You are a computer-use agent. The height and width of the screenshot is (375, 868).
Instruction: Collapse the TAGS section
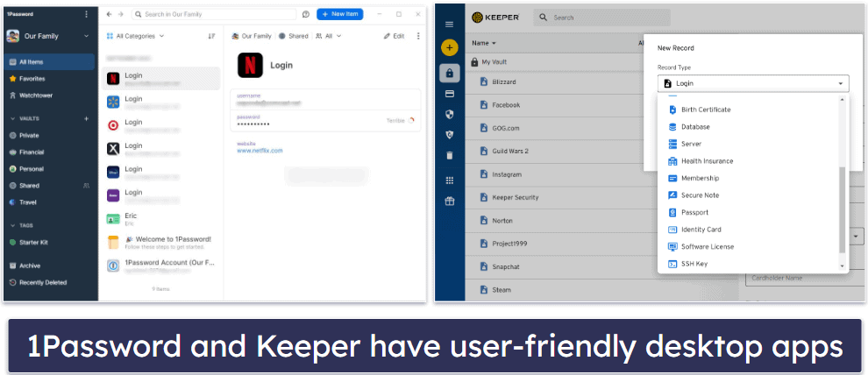tap(13, 226)
